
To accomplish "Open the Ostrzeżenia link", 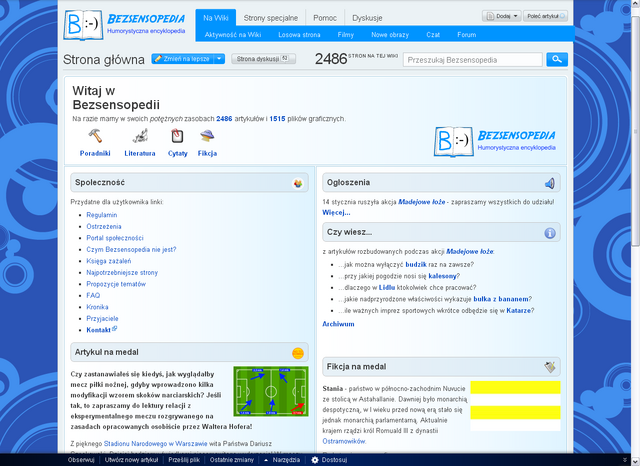I will (104, 226).
